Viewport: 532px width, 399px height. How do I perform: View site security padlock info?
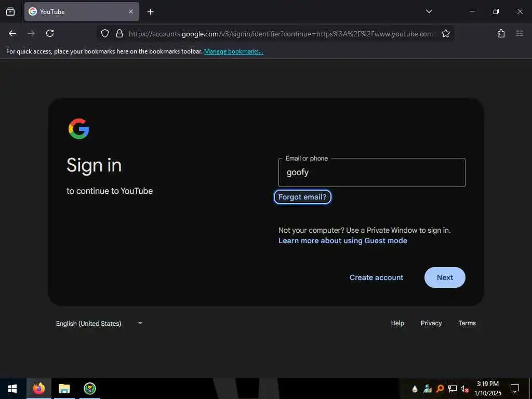point(119,33)
